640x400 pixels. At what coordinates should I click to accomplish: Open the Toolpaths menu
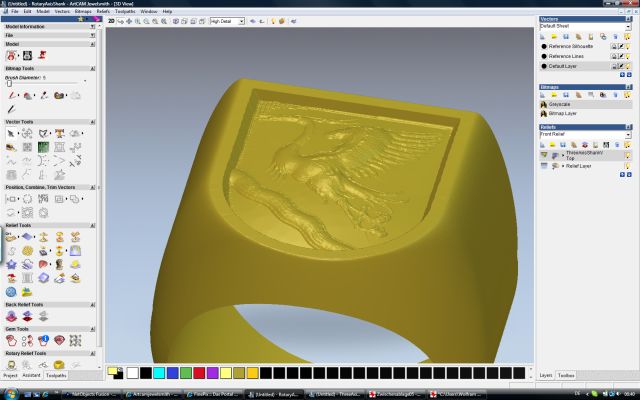(124, 11)
